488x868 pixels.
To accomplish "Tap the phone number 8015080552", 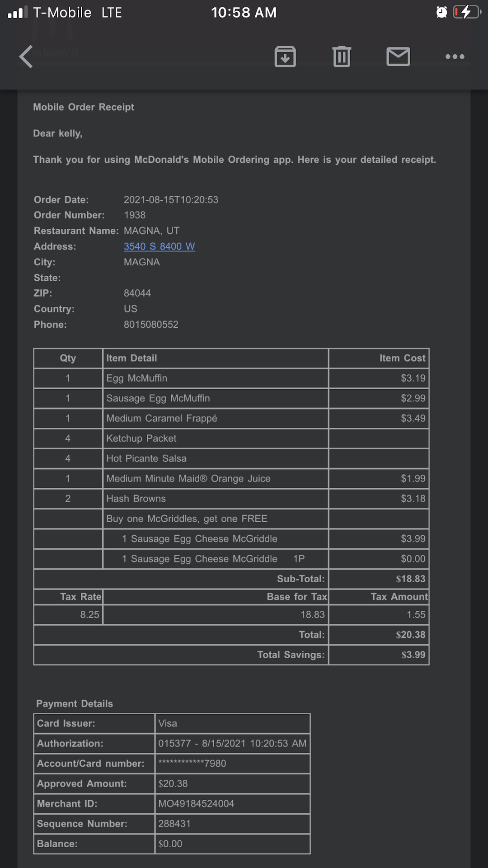I will coord(151,325).
